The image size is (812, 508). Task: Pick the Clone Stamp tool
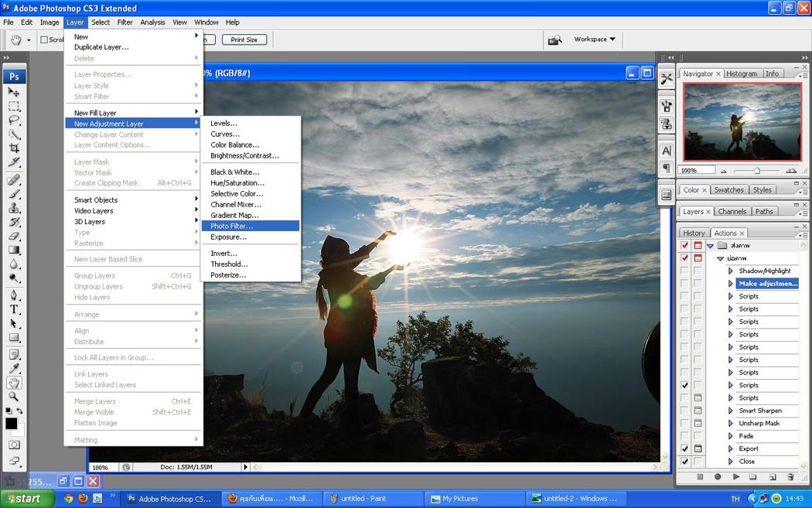point(14,208)
